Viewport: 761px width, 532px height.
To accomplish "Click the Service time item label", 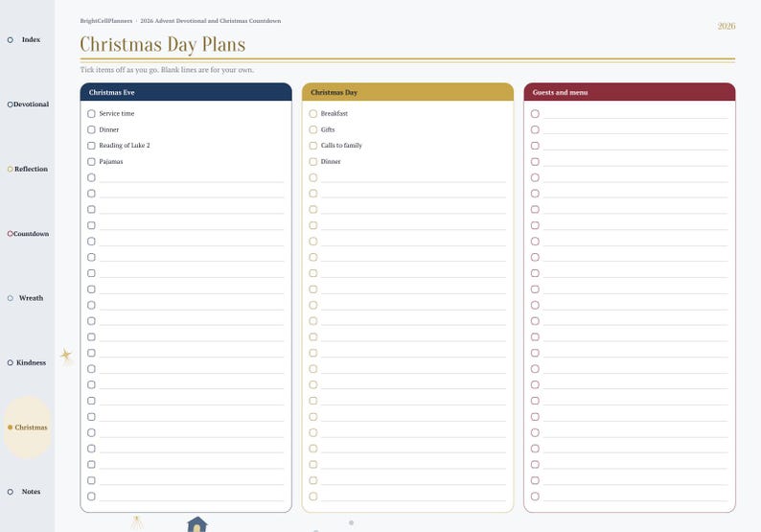I will [117, 113].
